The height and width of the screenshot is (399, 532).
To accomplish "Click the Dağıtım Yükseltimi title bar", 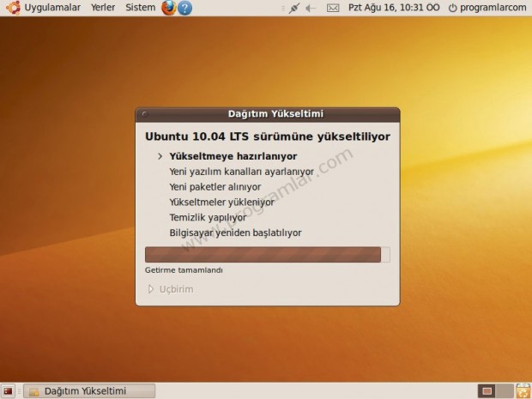I will 268,115.
